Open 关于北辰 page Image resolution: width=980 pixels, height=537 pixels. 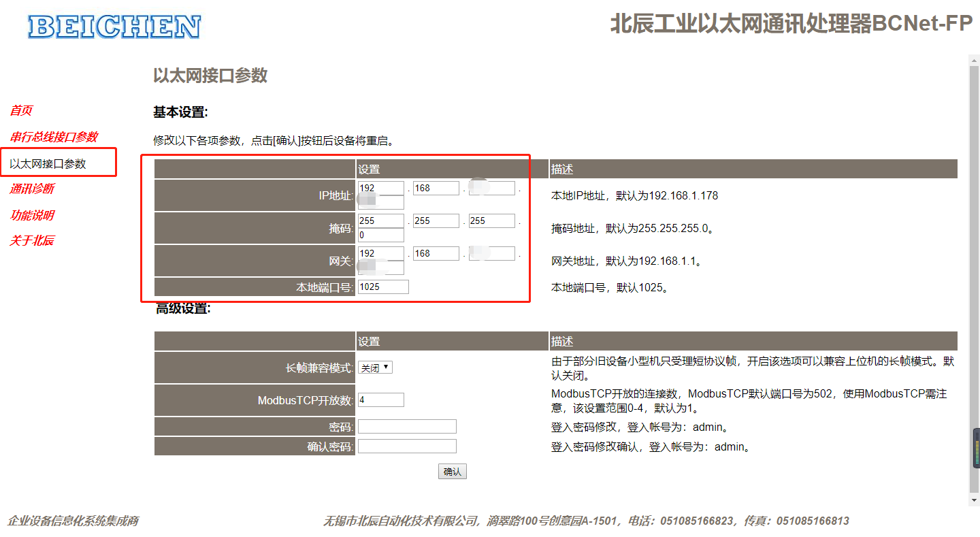click(x=32, y=240)
